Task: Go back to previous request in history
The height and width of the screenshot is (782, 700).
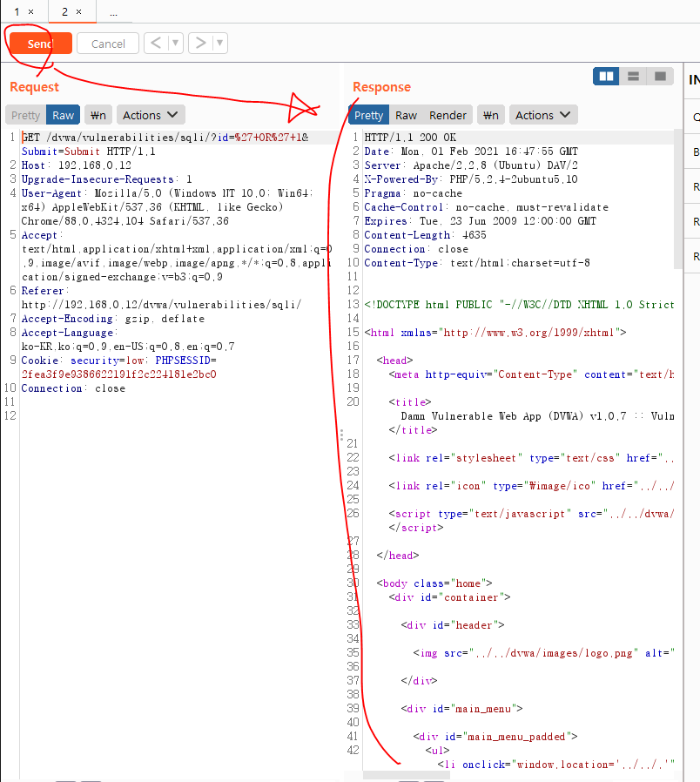Action: pyautogui.click(x=156, y=43)
